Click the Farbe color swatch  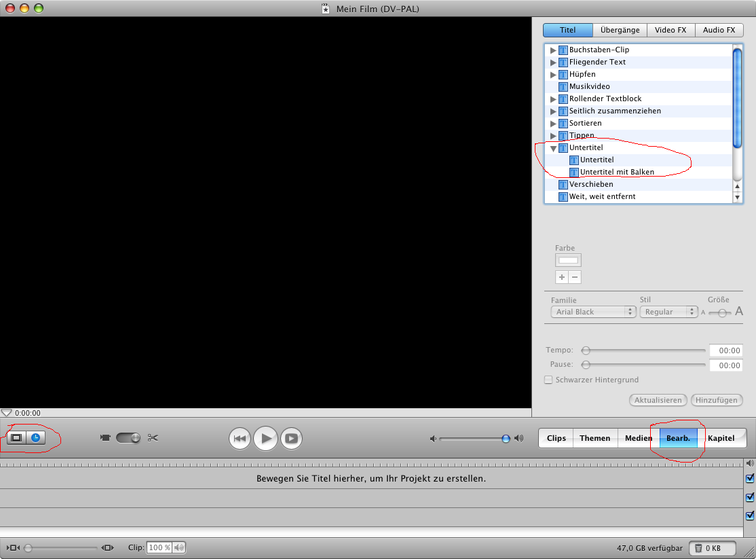click(568, 260)
